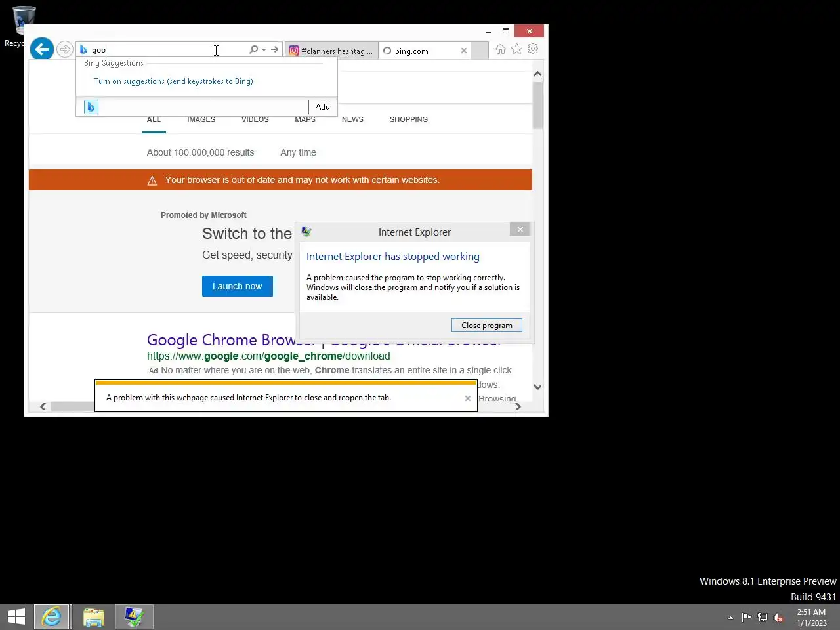The image size is (840, 630).
Task: Click the Go arrow in the address bar
Action: [274, 49]
